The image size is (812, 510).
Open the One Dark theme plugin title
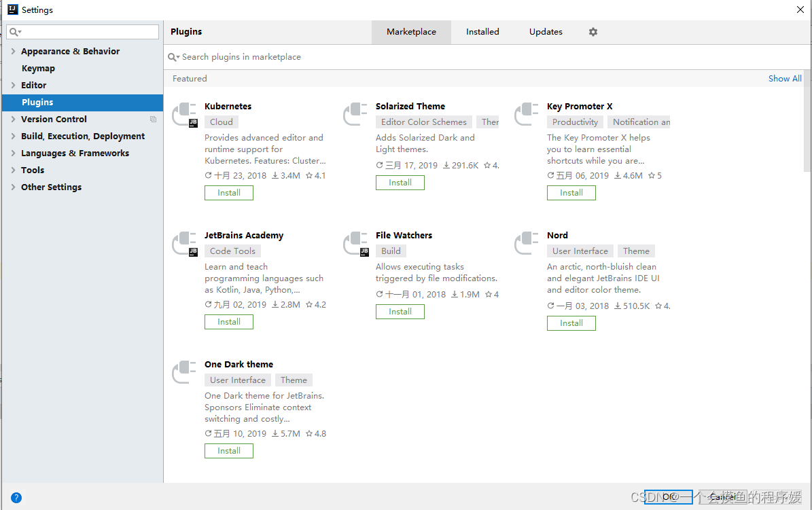click(x=239, y=364)
